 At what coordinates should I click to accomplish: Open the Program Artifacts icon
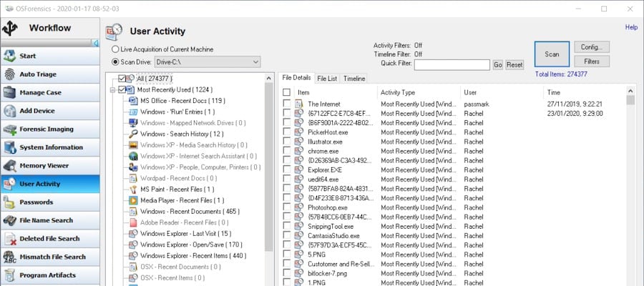pos(9,275)
